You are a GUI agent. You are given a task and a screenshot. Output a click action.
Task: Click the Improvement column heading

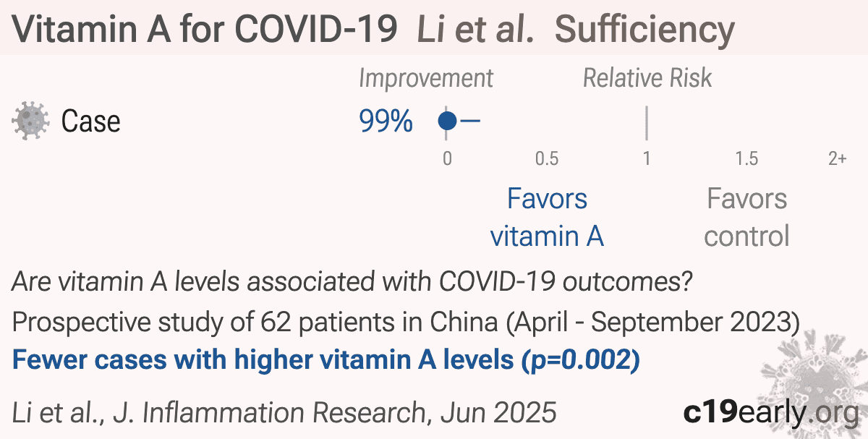pyautogui.click(x=426, y=78)
